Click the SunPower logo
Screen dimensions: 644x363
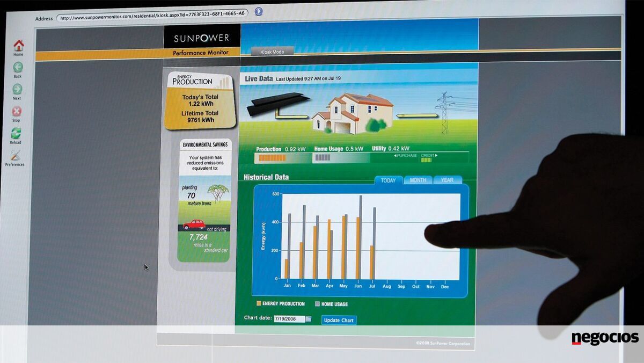[x=201, y=39]
